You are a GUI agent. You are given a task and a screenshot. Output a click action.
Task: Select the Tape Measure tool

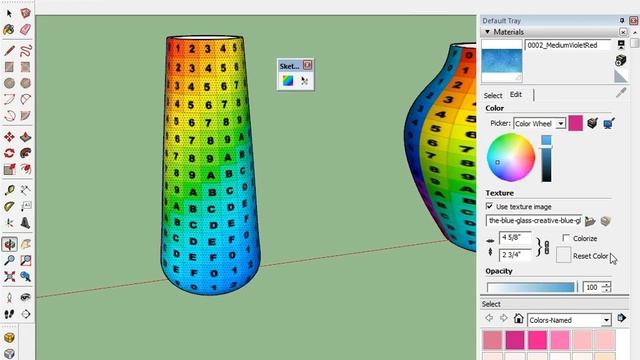tap(9, 190)
